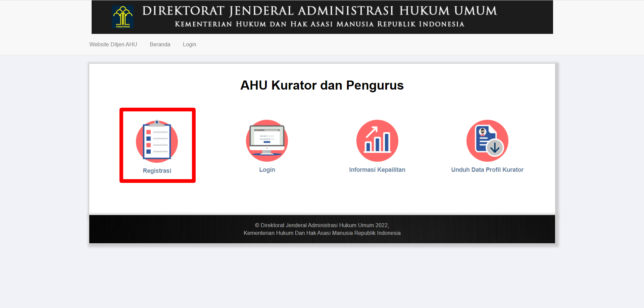
Task: Open the Informasi Kepailitan text link
Action: pyautogui.click(x=377, y=170)
